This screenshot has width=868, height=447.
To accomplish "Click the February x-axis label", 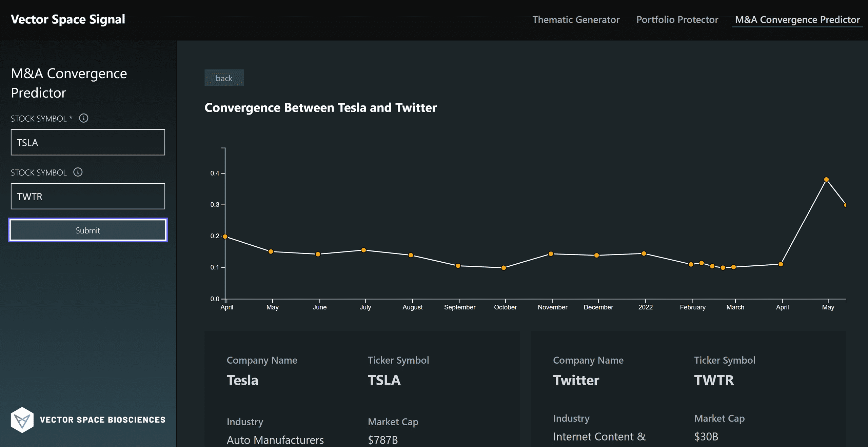I will (x=693, y=307).
